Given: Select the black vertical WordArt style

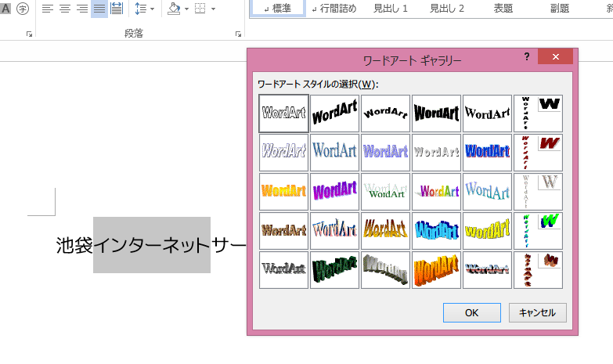Looking at the screenshot, I should click(x=539, y=114).
